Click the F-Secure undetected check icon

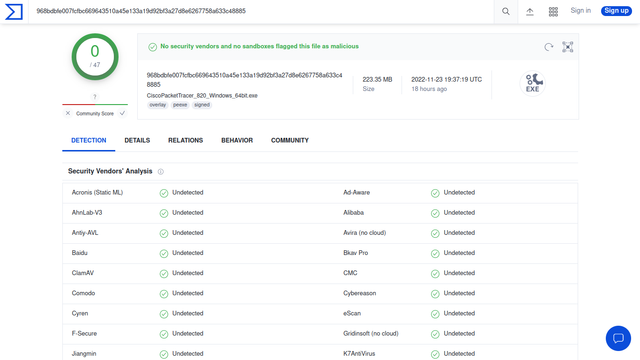(x=164, y=334)
